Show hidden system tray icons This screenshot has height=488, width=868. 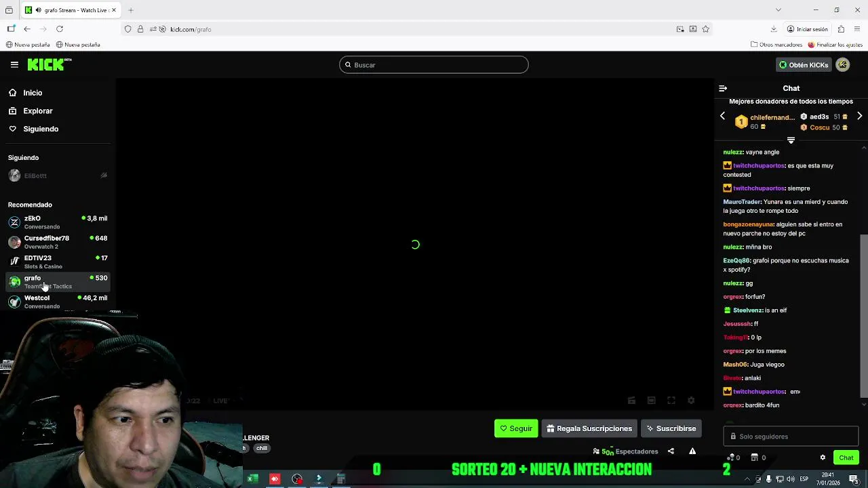click(x=747, y=479)
